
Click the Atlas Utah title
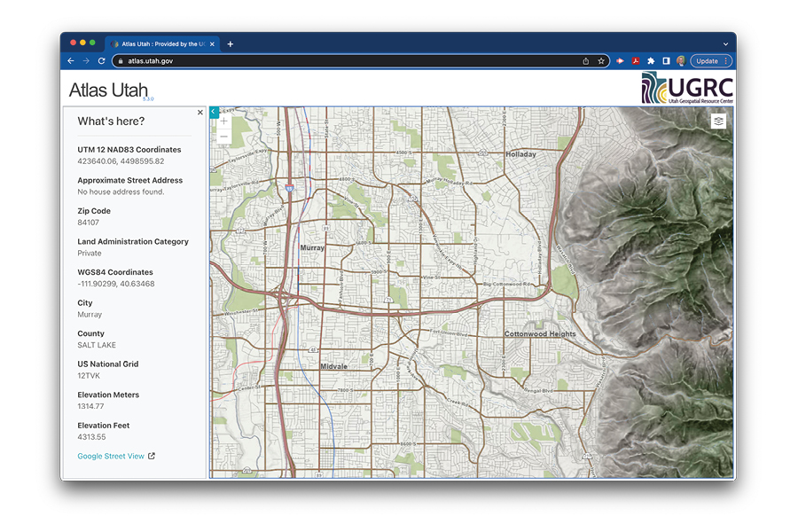click(x=108, y=90)
